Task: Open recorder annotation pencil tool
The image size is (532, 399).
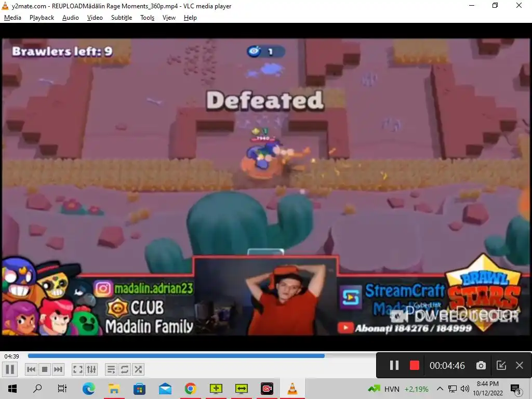Action: [501, 365]
